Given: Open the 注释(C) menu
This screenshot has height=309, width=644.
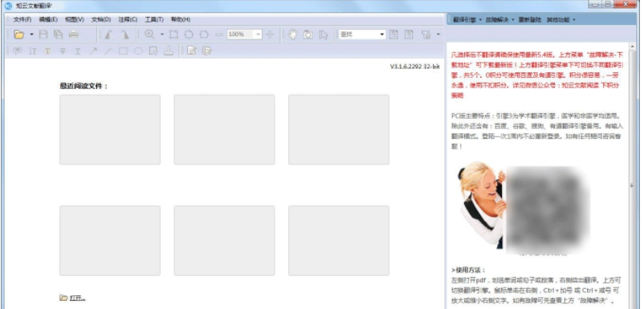Looking at the screenshot, I should tap(128, 19).
